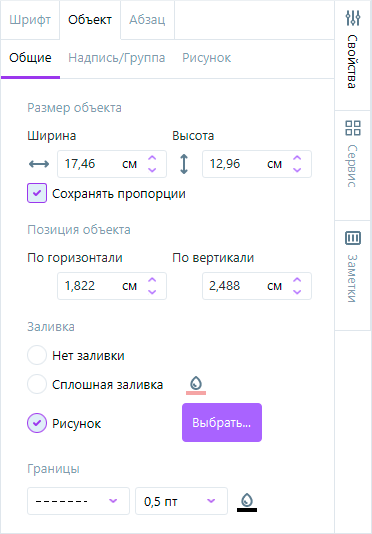Click the Ширина field showing 17,46

pos(112,164)
